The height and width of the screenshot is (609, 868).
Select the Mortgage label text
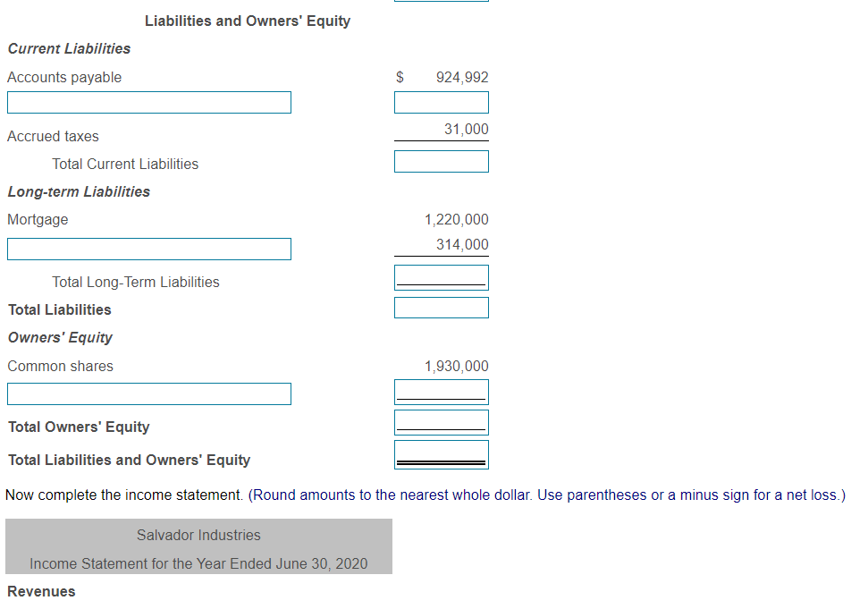(x=37, y=219)
